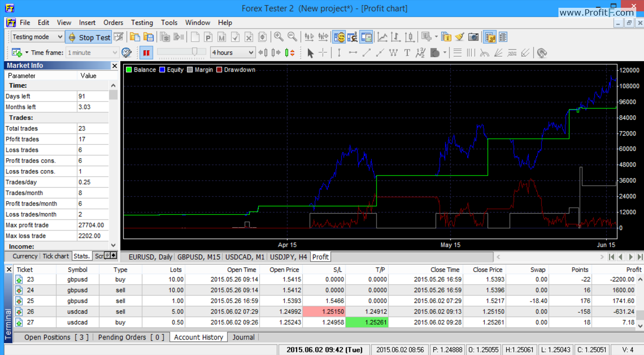Click the add chart window icon
644x355 pixels.
coord(17,52)
